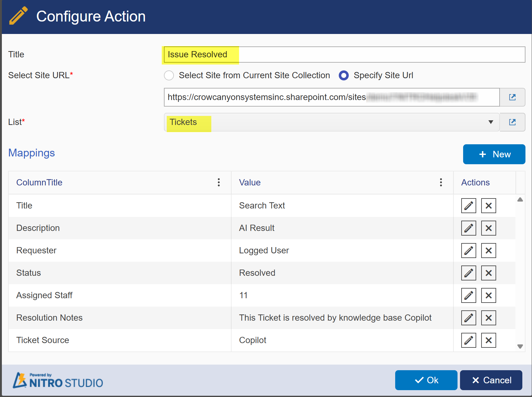Delete the Description mapping row
The image size is (532, 397).
488,228
